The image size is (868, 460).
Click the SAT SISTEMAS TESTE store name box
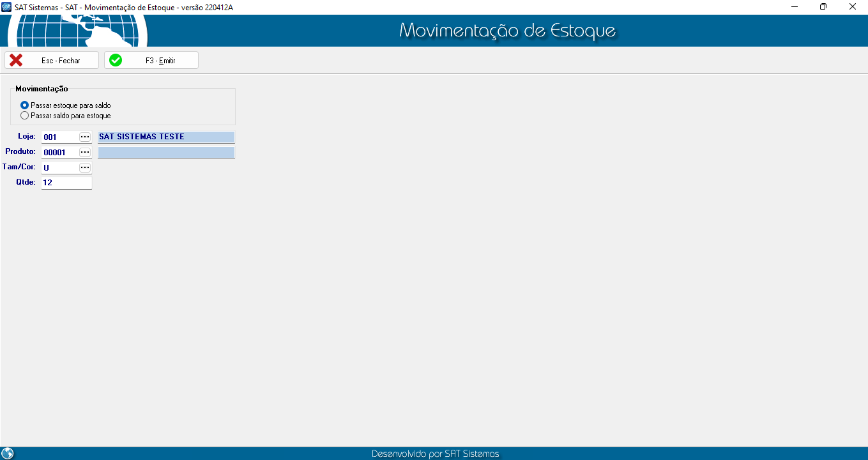(x=166, y=137)
